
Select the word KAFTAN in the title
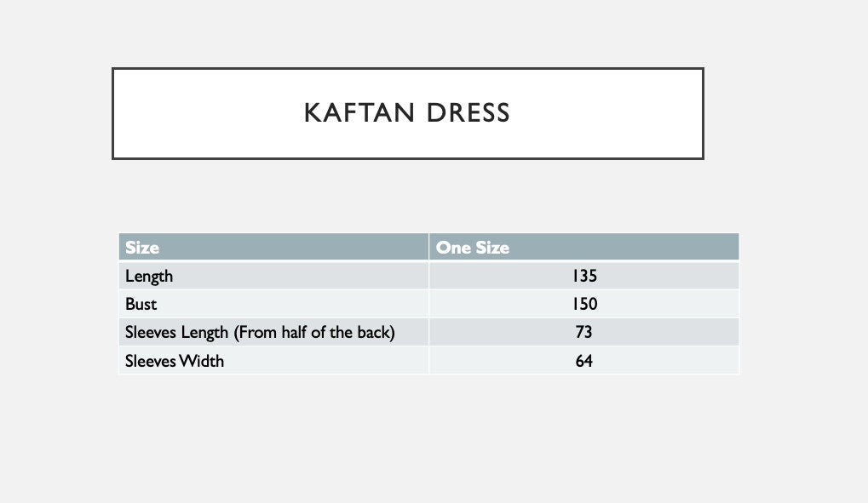point(354,113)
